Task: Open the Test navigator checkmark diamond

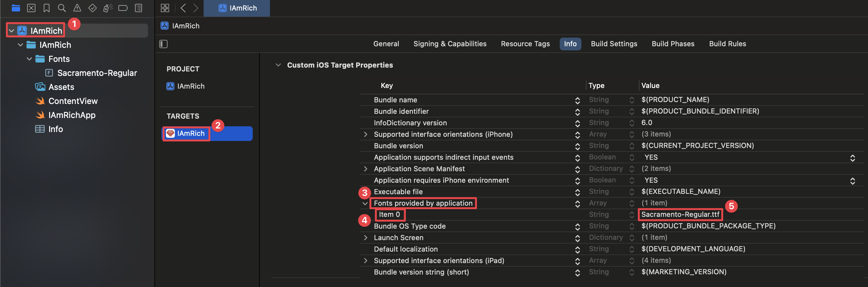Action: (92, 8)
